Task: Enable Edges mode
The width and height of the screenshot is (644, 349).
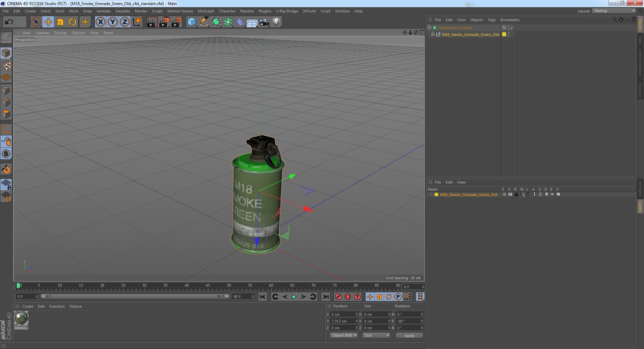Action: (6, 102)
